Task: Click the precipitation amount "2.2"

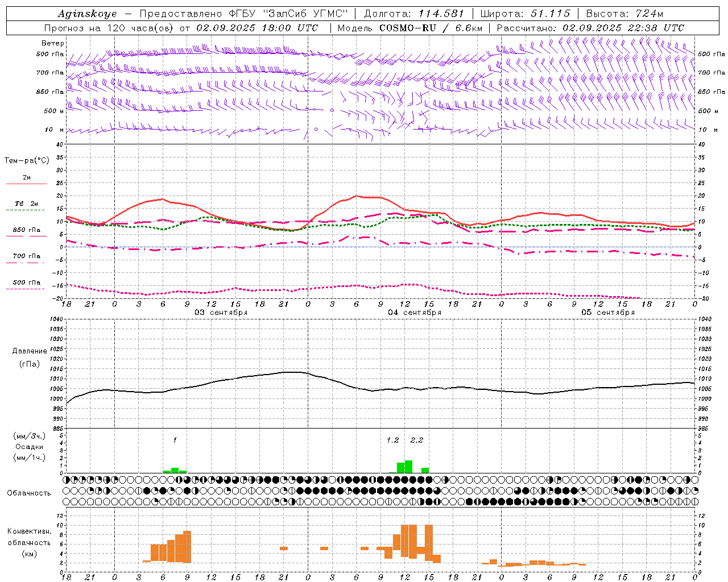Action: (417, 440)
